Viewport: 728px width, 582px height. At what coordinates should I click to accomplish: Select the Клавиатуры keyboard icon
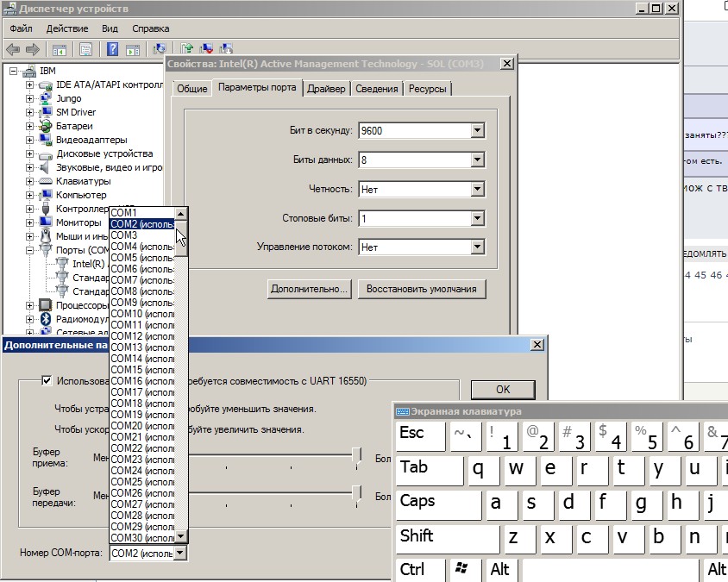tap(46, 181)
